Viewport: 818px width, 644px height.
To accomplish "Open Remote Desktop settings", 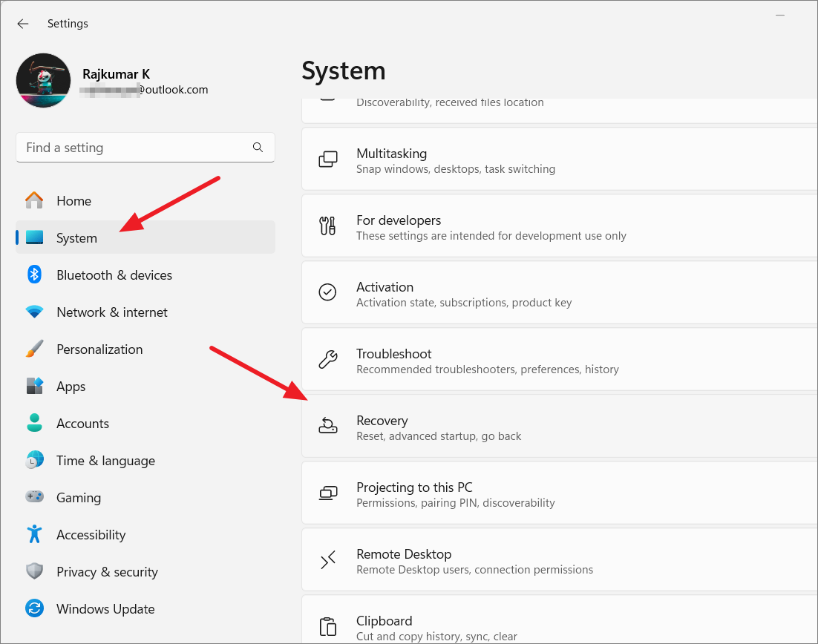I will coord(520,559).
